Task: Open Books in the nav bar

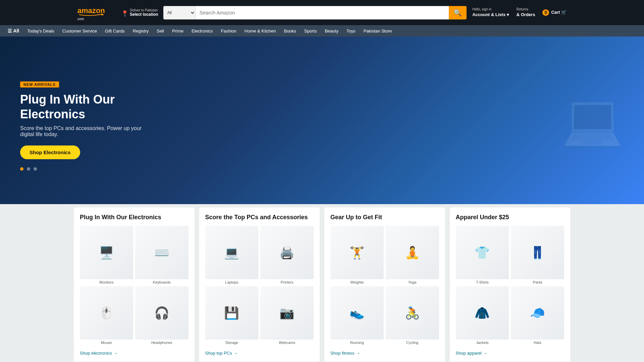Action: (x=290, y=31)
